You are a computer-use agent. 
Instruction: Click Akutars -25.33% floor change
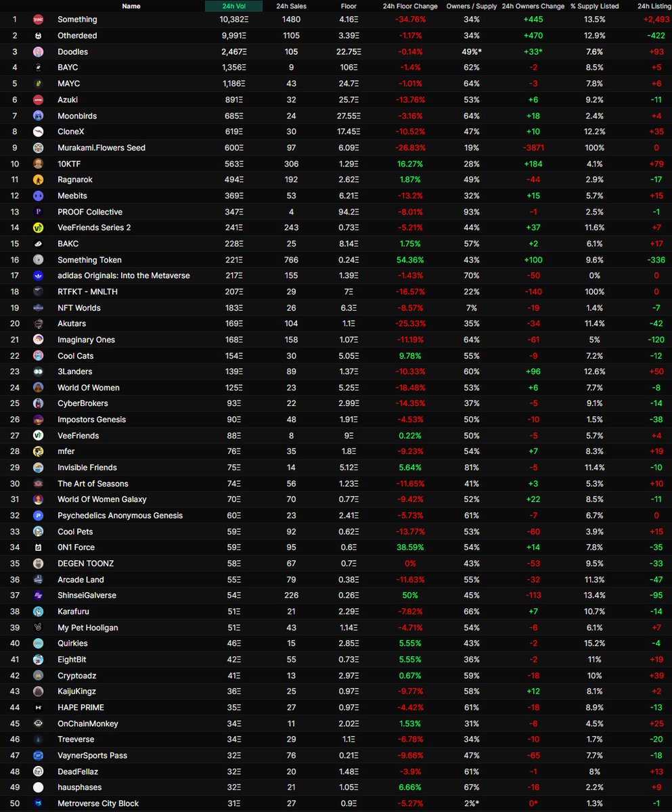point(410,323)
